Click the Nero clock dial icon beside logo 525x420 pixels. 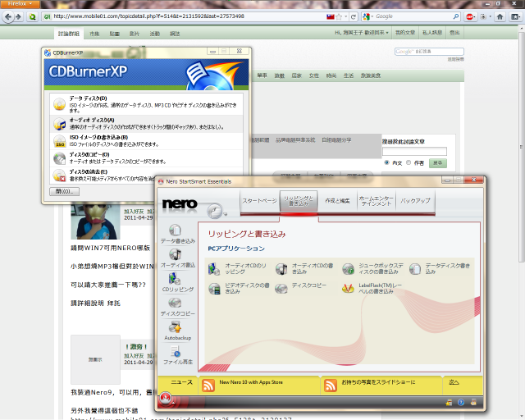[214, 211]
